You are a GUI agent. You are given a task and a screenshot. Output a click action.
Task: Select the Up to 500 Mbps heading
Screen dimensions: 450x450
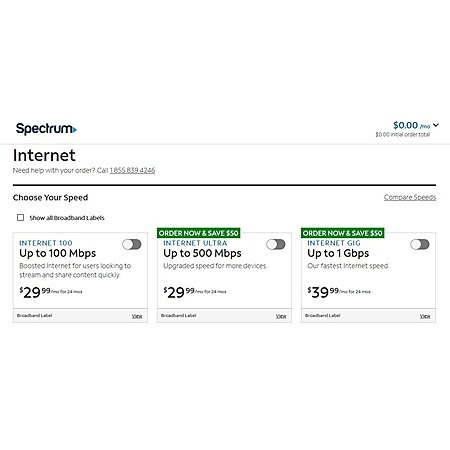(202, 253)
